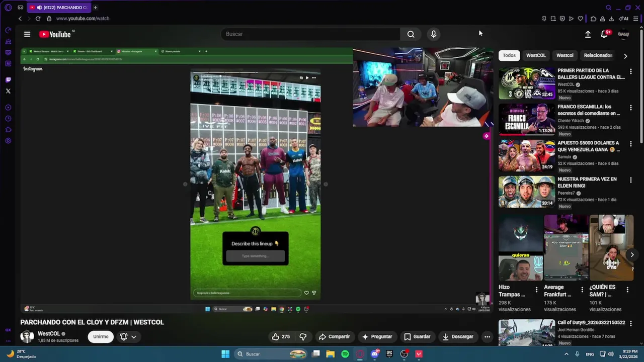Open the YouTube guide hamburger menu

(x=27, y=34)
